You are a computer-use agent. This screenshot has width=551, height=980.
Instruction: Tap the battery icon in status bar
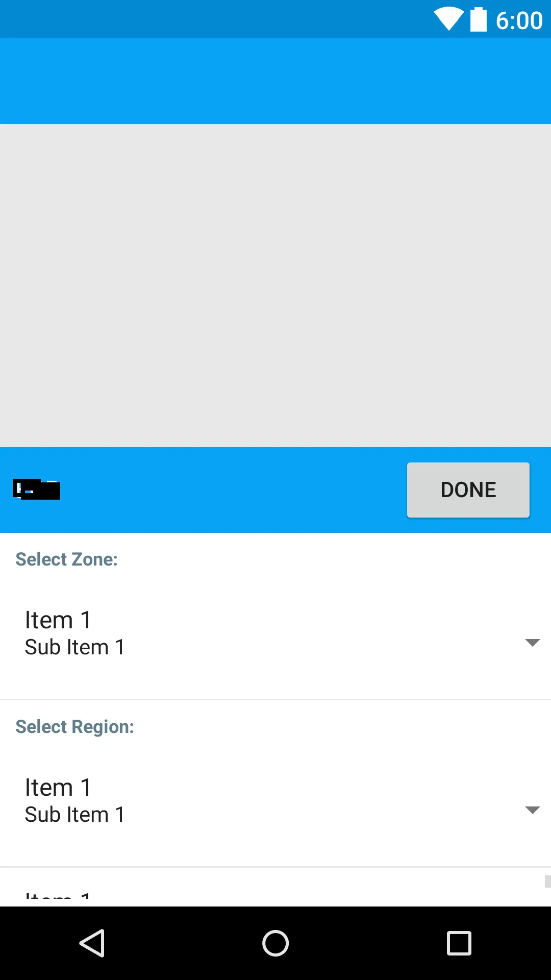pyautogui.click(x=478, y=20)
